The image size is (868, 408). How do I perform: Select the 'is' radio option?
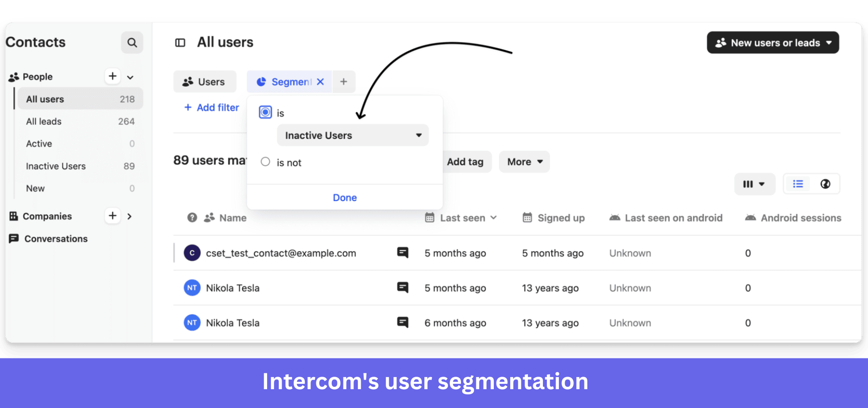point(265,112)
